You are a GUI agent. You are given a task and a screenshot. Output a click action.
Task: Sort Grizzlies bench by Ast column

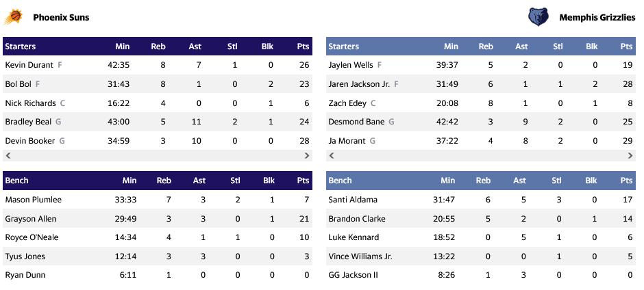tap(519, 181)
